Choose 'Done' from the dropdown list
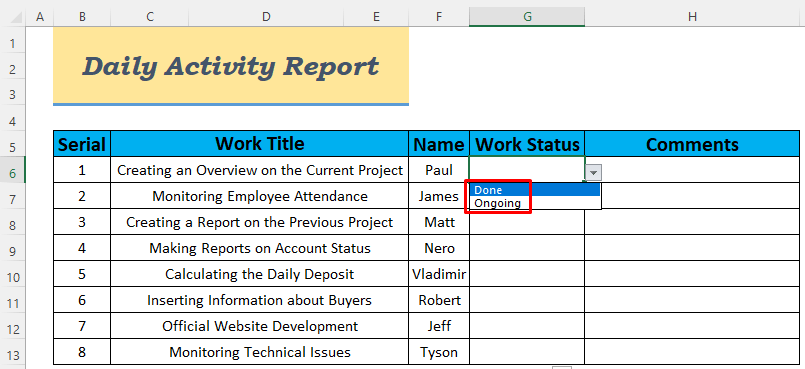The width and height of the screenshot is (805, 369). click(535, 190)
